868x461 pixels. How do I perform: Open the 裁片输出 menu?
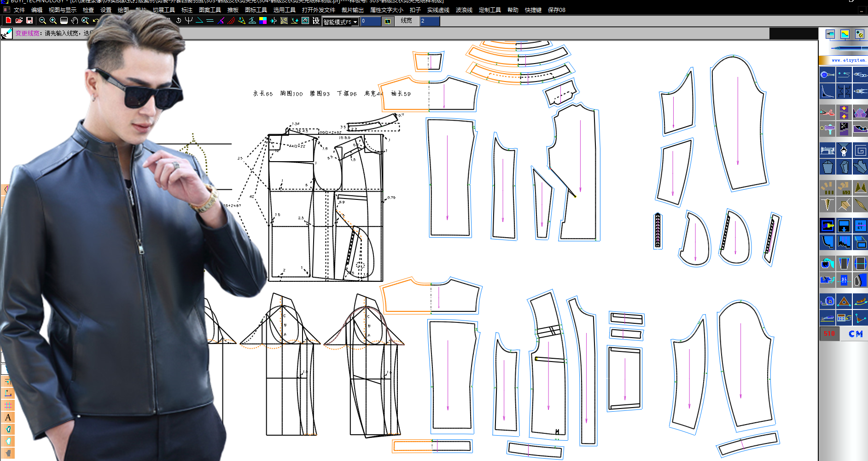(x=353, y=10)
